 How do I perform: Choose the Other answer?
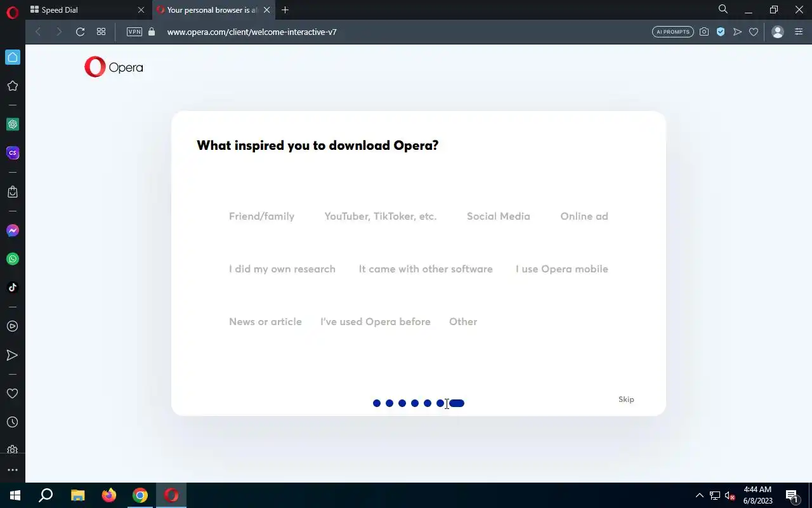click(463, 321)
